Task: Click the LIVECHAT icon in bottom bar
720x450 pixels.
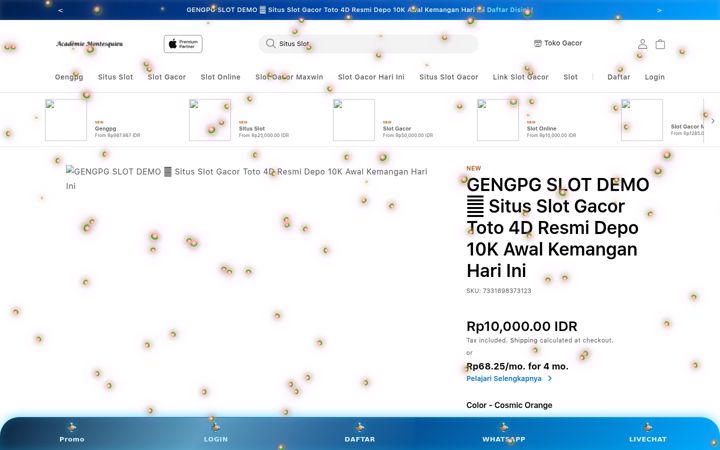Action: pyautogui.click(x=648, y=427)
